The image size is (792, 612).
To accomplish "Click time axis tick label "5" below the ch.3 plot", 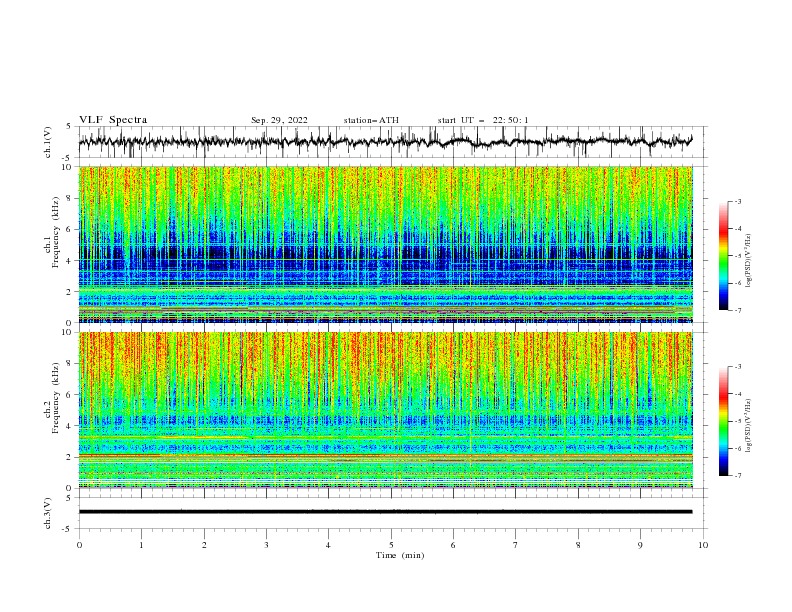I will click(391, 545).
